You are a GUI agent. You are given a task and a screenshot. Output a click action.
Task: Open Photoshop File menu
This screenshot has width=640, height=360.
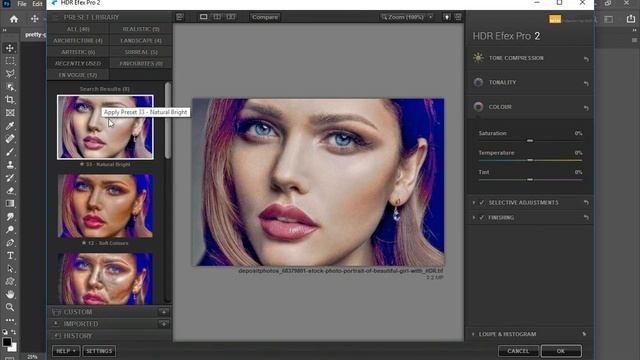tap(22, 4)
